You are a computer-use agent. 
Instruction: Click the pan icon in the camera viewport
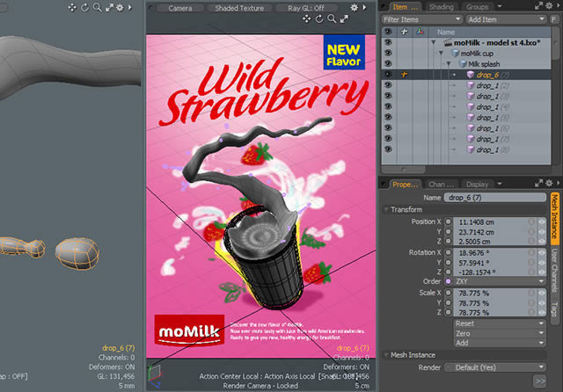coord(307,19)
